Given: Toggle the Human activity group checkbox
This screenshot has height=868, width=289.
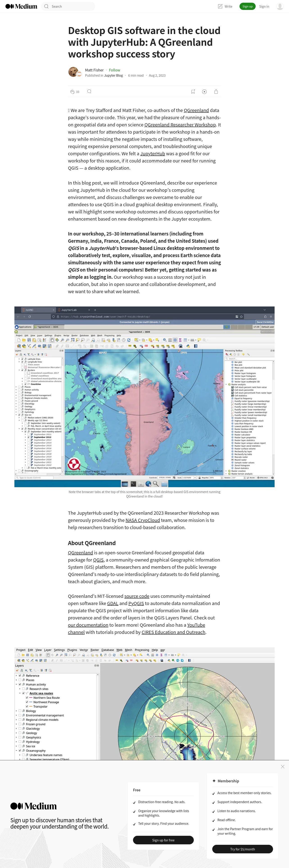Looking at the screenshot, I should coord(20,684).
